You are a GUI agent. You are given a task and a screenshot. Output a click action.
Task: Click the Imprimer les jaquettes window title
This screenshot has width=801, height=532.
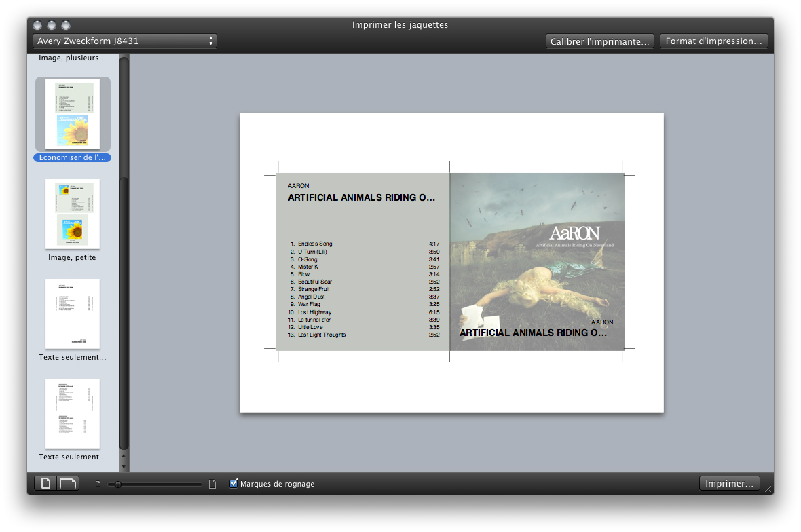tap(400, 24)
